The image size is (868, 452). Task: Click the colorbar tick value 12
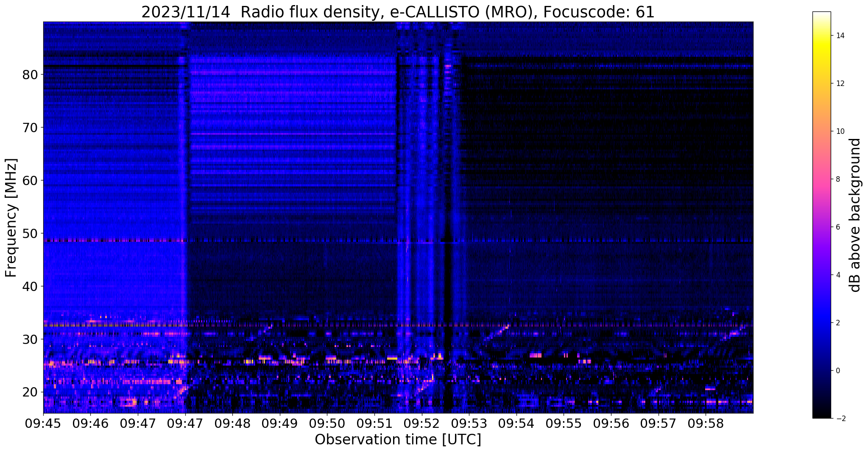840,83
